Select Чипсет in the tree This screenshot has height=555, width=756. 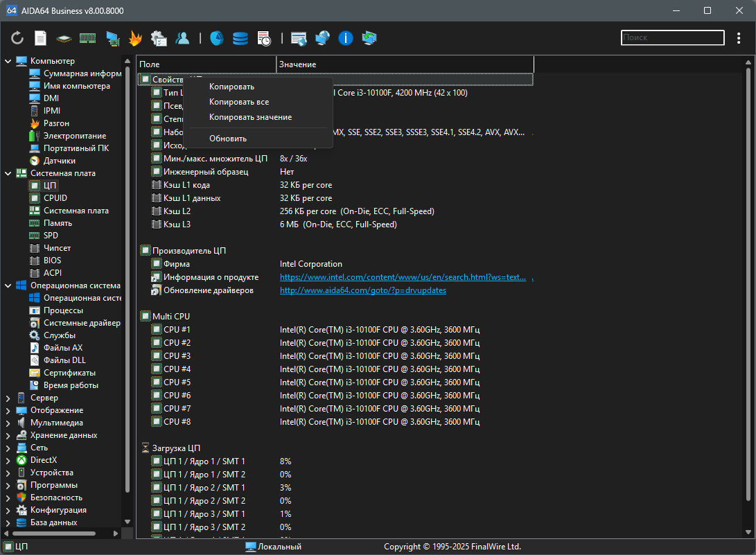tap(57, 248)
